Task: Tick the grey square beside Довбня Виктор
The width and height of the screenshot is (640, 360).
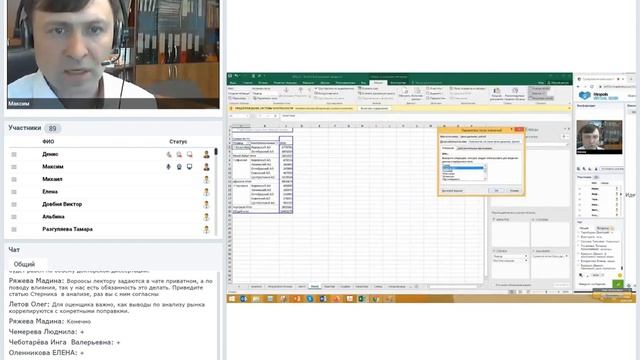Action: pyautogui.click(x=14, y=204)
